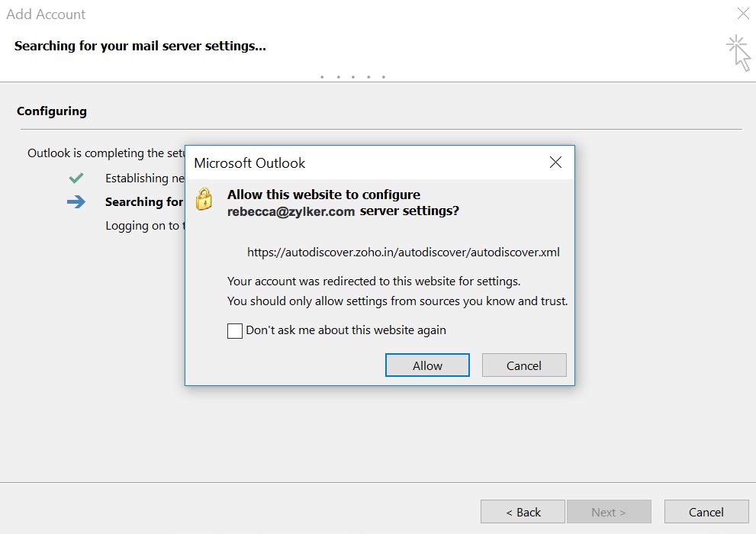Click the blue arrow next to Searching for step

pos(76,201)
